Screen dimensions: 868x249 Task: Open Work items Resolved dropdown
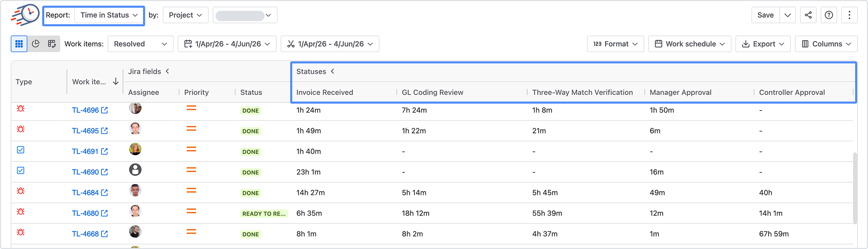140,44
